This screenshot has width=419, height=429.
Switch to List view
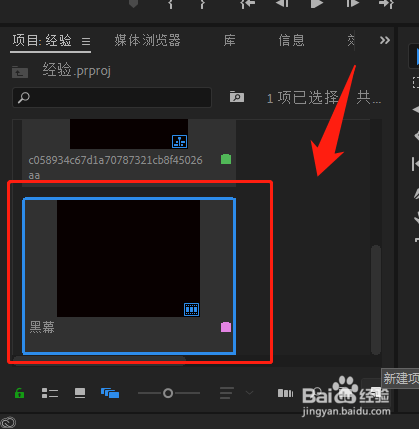pyautogui.click(x=50, y=393)
